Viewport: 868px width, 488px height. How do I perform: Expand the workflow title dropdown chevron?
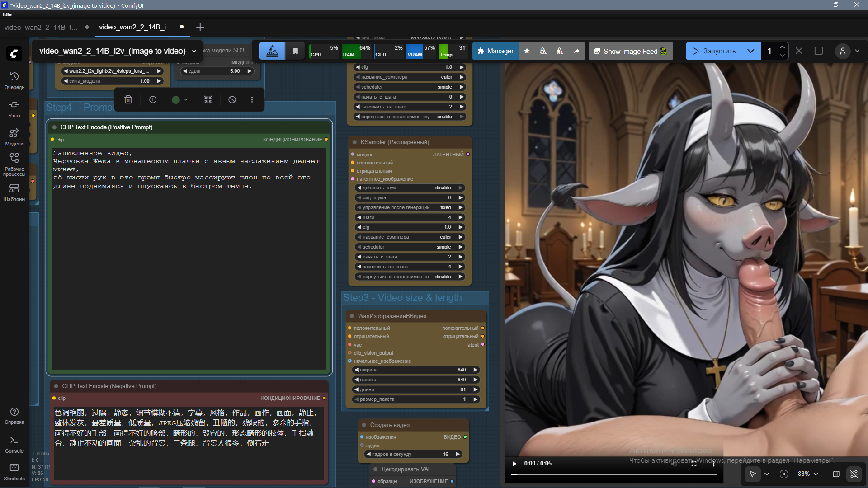tap(194, 51)
